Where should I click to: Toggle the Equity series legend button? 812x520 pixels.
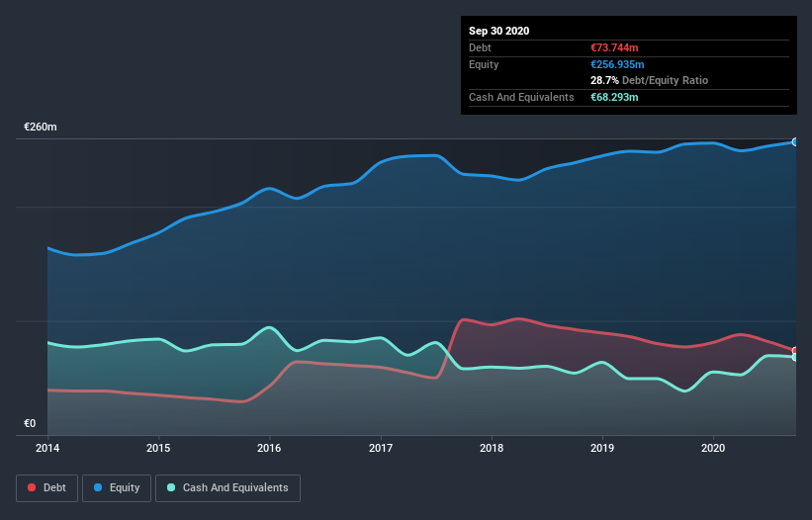click(117, 488)
